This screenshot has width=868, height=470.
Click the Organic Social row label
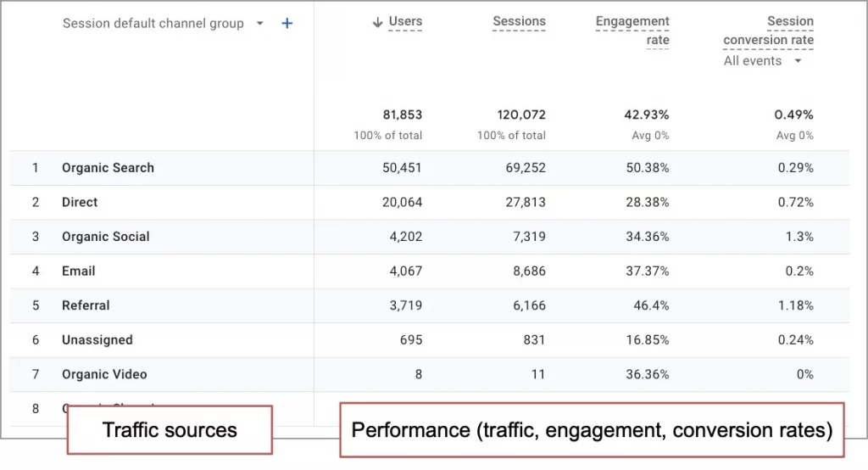(105, 237)
